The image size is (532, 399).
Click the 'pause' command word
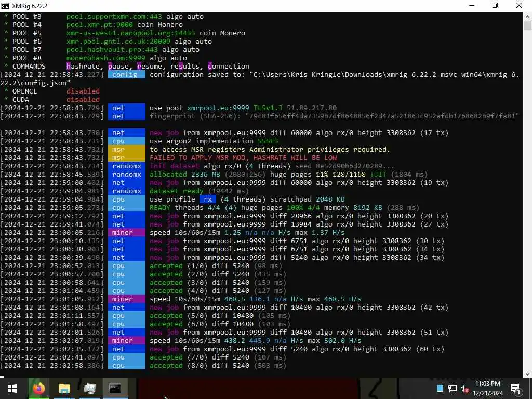coord(118,66)
